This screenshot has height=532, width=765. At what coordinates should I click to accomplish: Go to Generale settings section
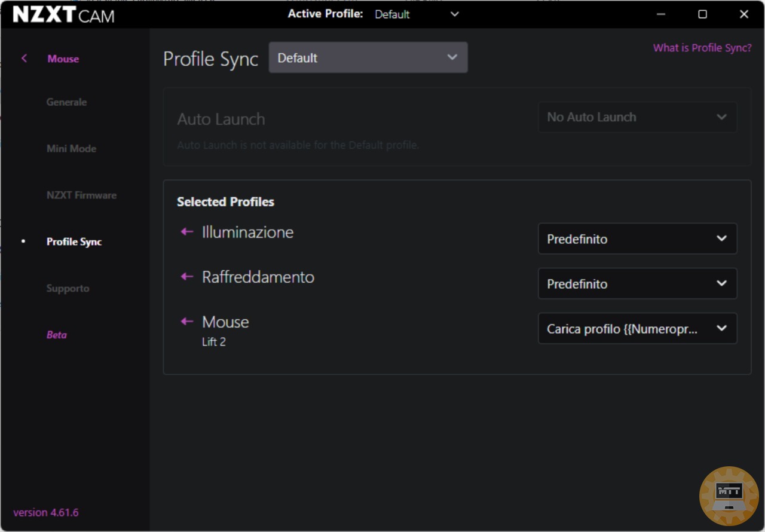click(66, 102)
